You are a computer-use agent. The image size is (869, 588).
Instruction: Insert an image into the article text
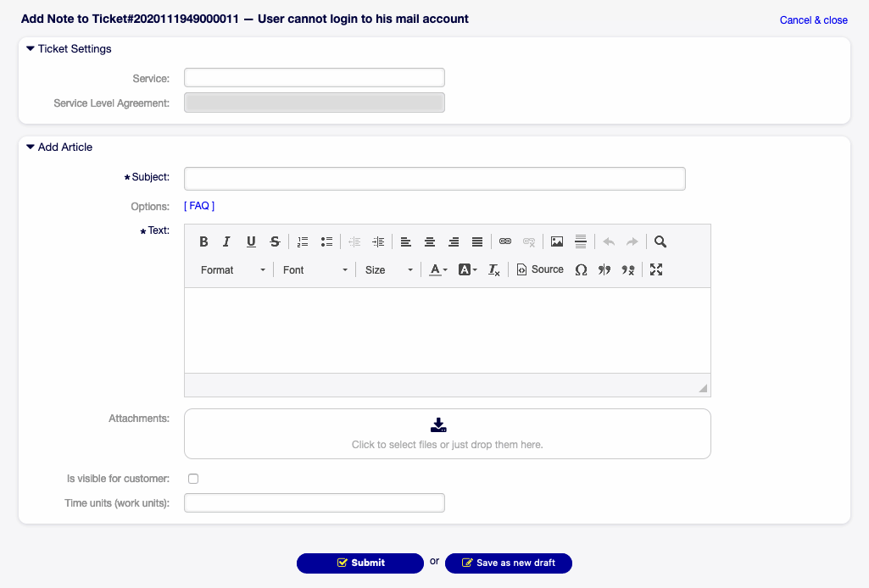[x=556, y=241]
